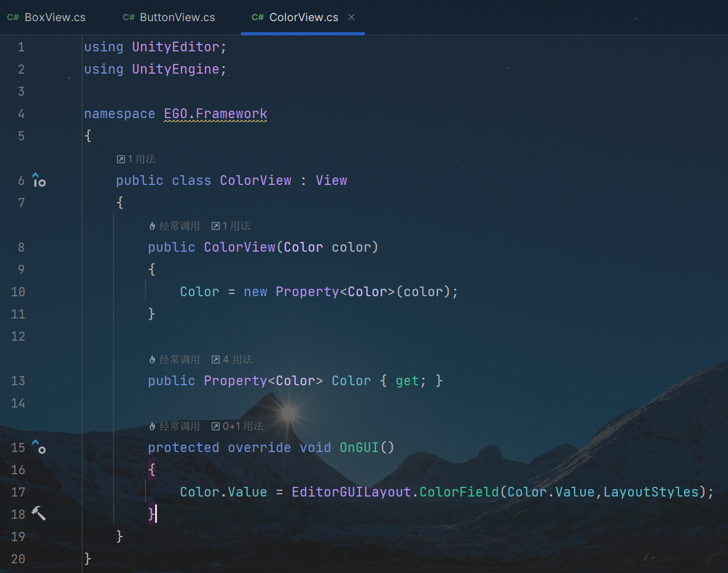Show the '4 用法' usages hint
Screen dimensions: 728x573
click(x=232, y=360)
